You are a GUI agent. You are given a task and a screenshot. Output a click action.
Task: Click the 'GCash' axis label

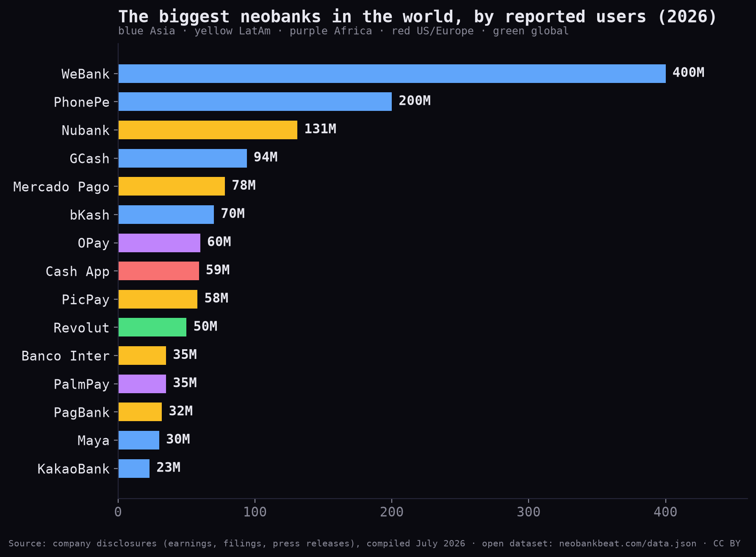pyautogui.click(x=90, y=159)
